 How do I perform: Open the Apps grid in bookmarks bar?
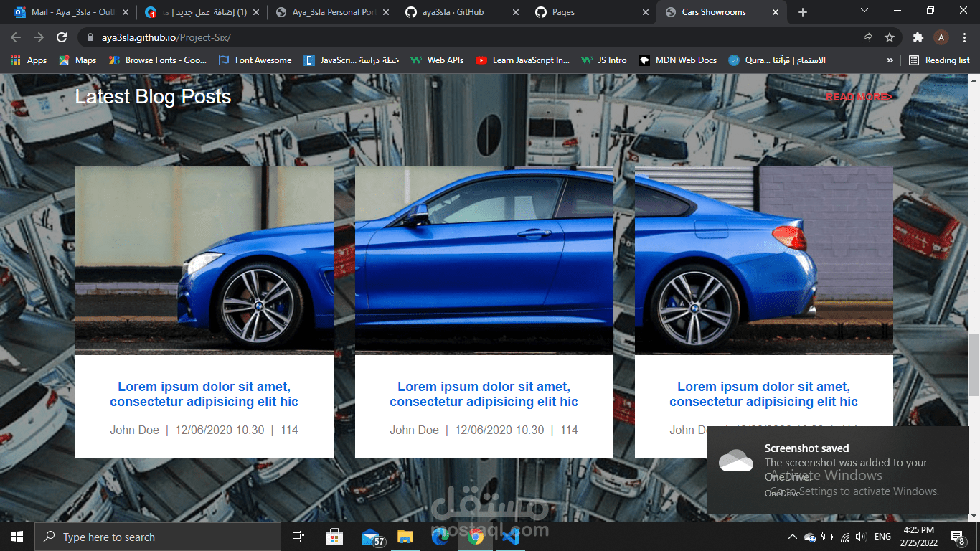[x=29, y=60]
